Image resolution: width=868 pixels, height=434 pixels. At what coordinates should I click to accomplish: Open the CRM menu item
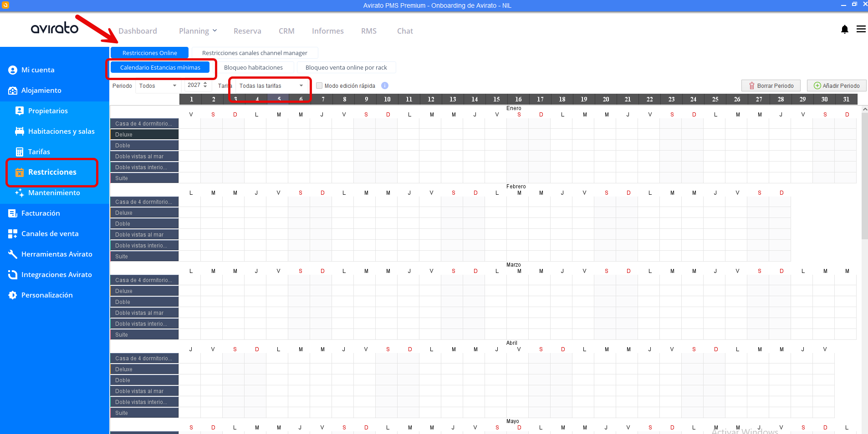click(x=286, y=31)
